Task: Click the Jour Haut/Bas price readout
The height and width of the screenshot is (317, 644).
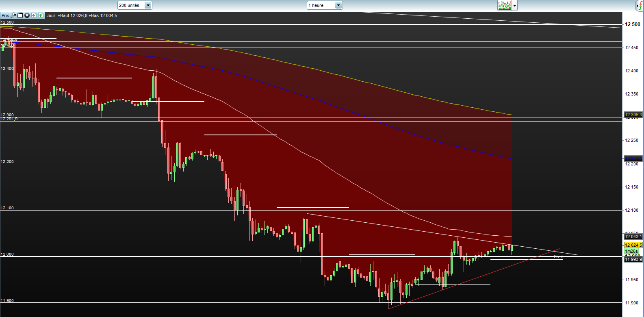Action: [82, 15]
